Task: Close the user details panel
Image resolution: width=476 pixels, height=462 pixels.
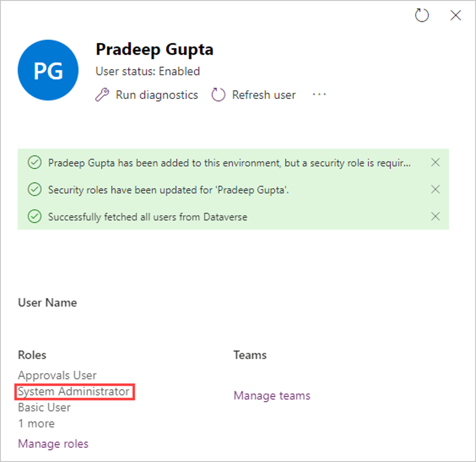Action: (x=456, y=15)
